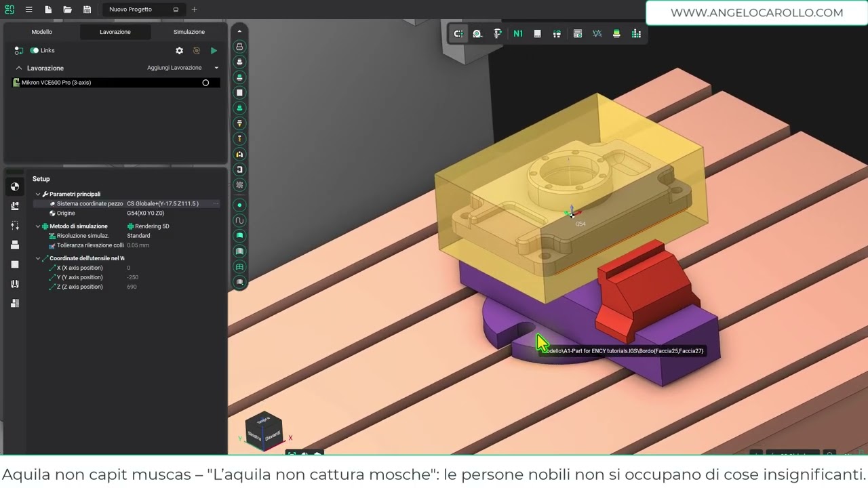Open the hamburger main menu

pyautogui.click(x=28, y=9)
